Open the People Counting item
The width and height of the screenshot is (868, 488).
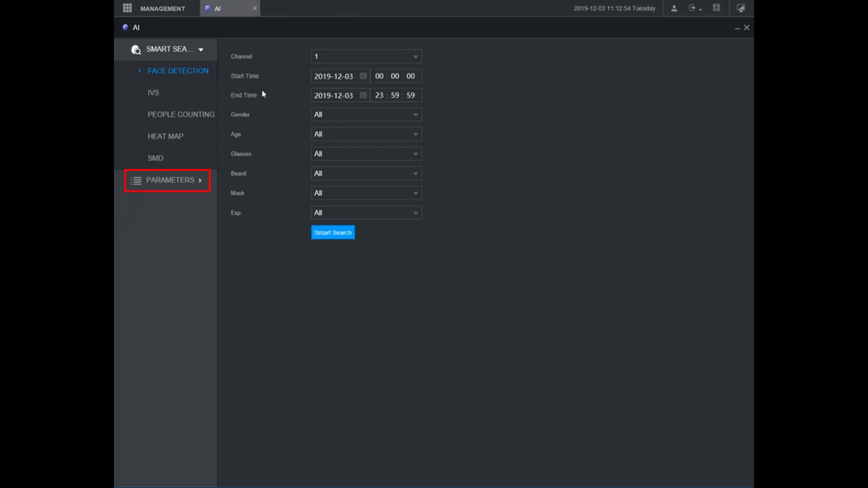tap(181, 115)
